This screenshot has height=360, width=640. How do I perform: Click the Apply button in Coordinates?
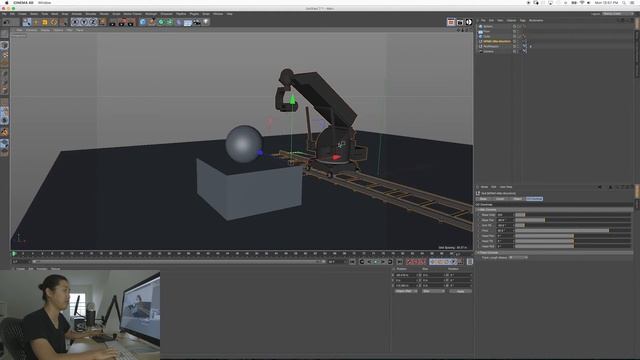tap(460, 291)
